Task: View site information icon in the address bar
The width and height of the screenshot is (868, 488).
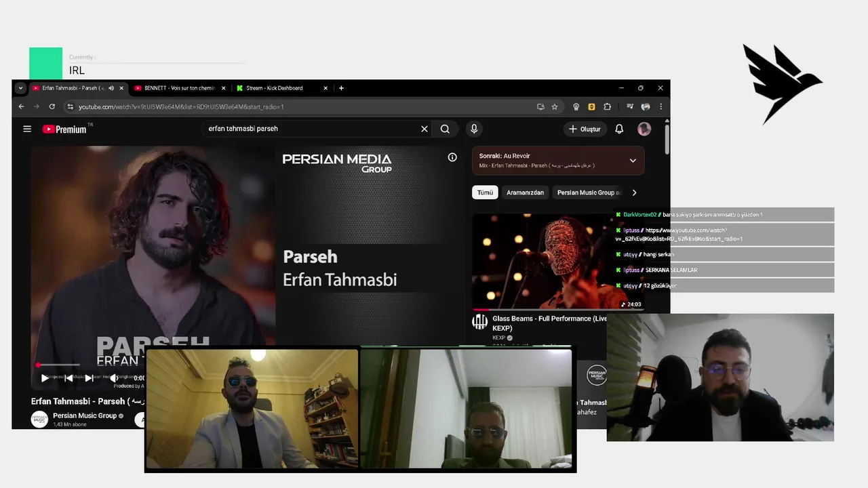Action: (x=70, y=106)
